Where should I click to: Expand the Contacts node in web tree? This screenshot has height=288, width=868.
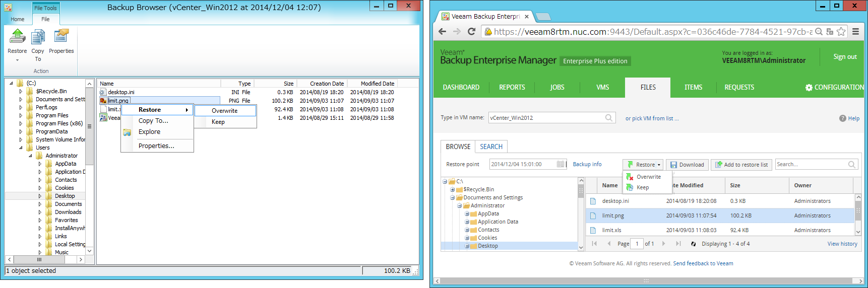[x=467, y=230]
